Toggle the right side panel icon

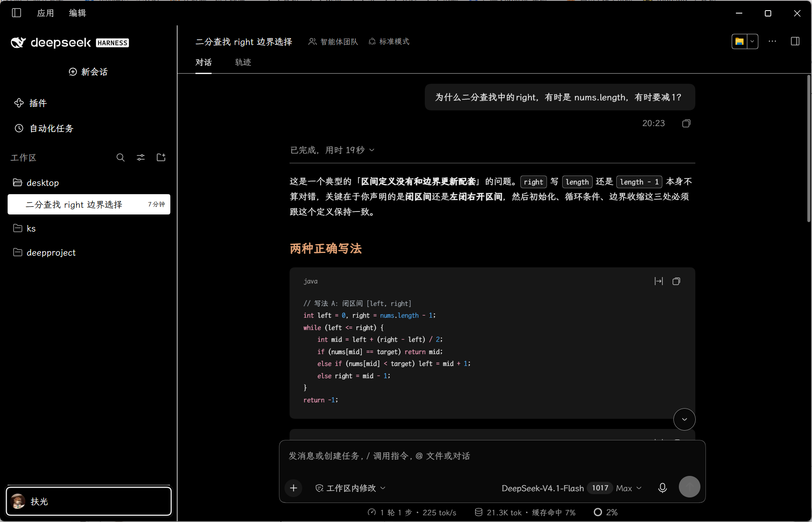pos(795,41)
